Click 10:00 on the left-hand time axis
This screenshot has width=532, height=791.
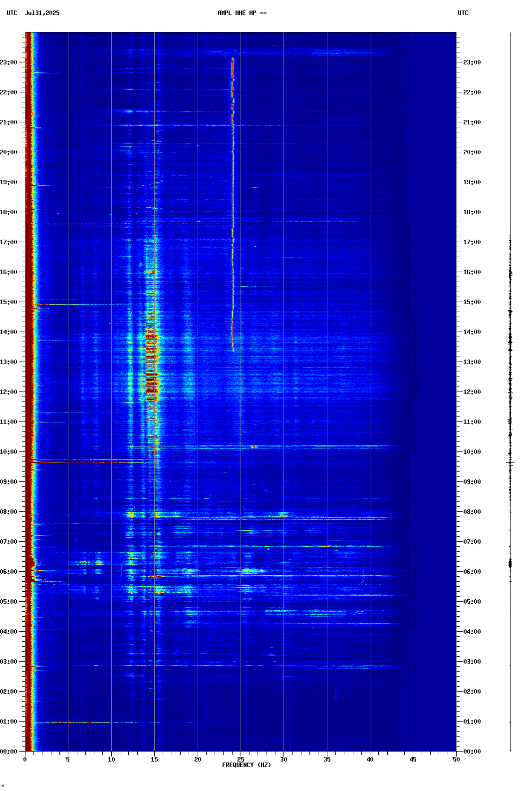9,452
